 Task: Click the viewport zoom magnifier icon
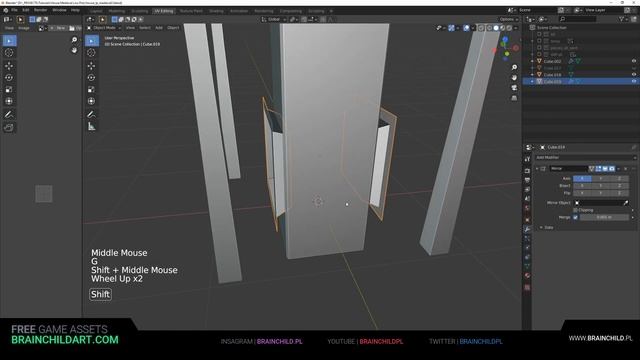tap(514, 67)
